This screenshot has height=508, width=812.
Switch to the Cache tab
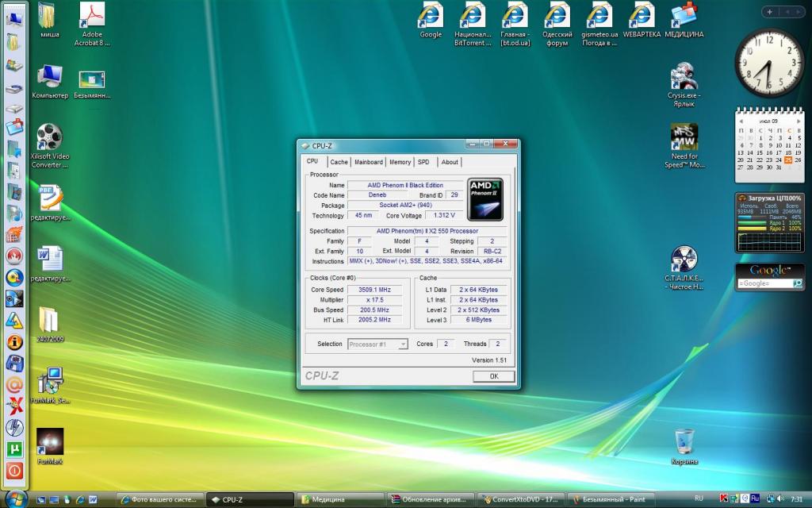tap(339, 162)
